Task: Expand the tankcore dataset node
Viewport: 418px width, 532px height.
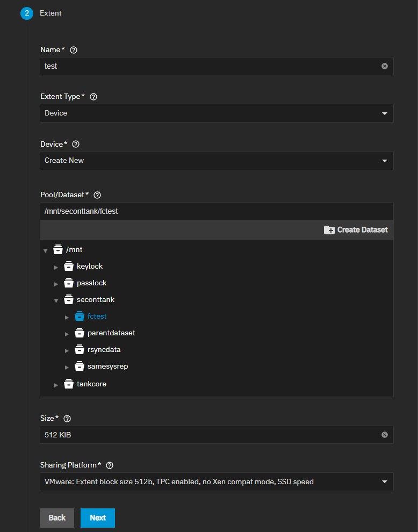Action: tap(56, 385)
